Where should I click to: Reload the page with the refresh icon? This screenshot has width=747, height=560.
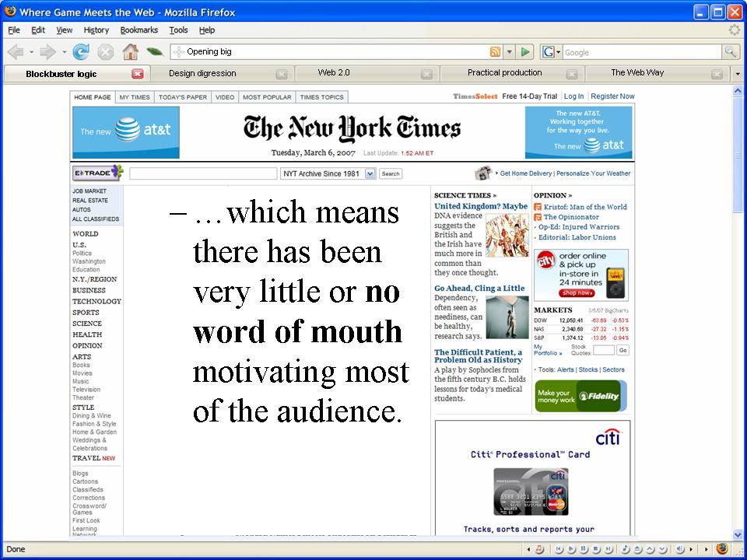(81, 51)
